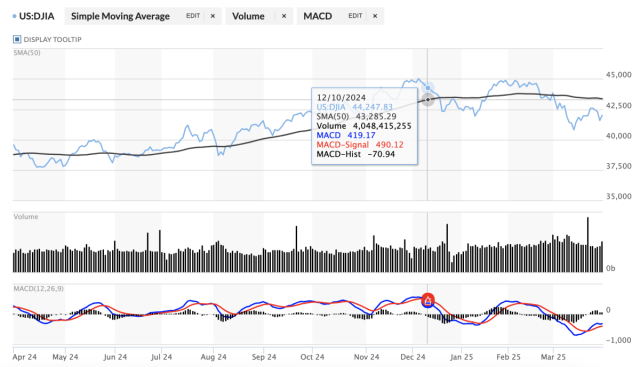640x367 pixels.
Task: Click the Simple Moving Average chip label
Action: click(120, 16)
